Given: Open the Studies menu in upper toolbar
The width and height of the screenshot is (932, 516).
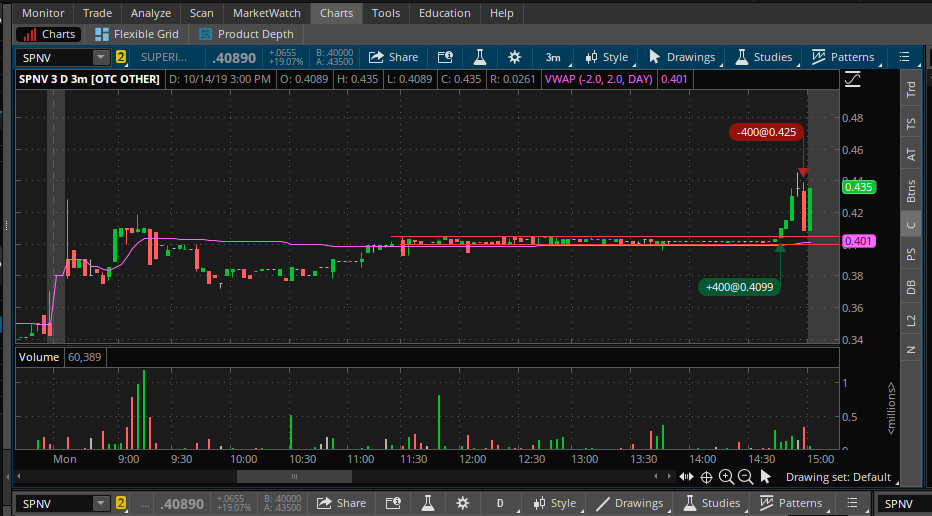Looking at the screenshot, I should [x=764, y=58].
